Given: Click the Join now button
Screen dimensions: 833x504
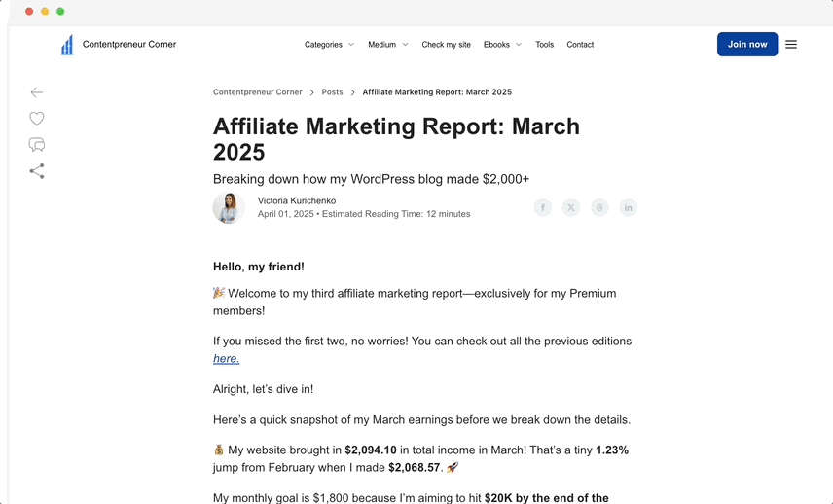Looking at the screenshot, I should coord(747,44).
